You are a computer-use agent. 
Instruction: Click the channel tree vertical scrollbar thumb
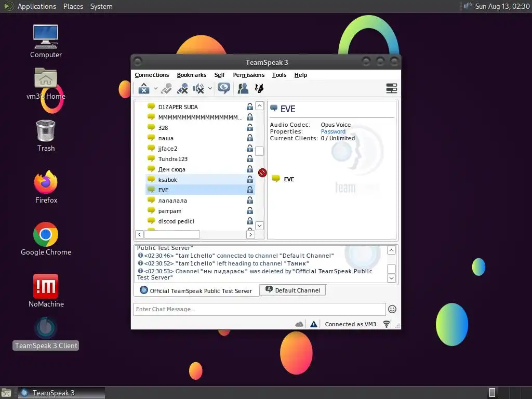(259, 151)
